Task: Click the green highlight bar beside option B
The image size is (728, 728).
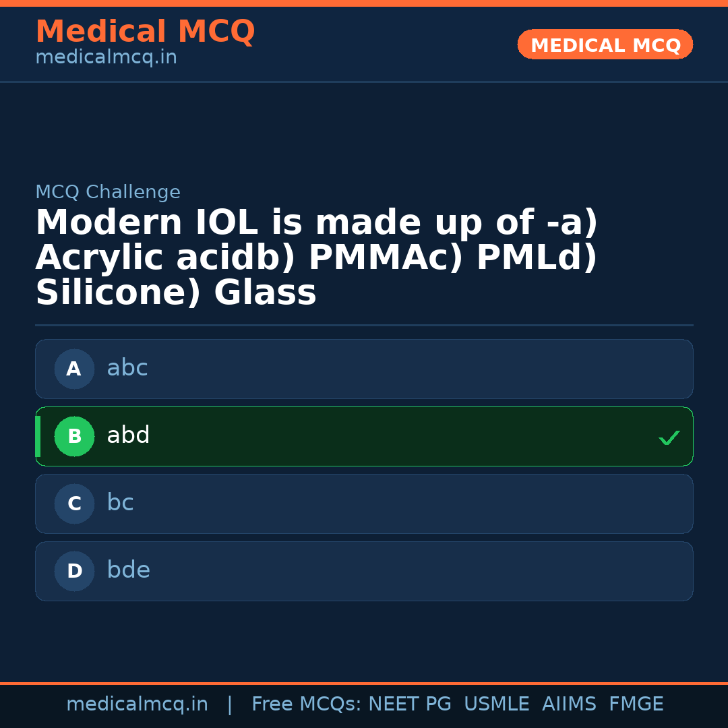Action: 38,436
